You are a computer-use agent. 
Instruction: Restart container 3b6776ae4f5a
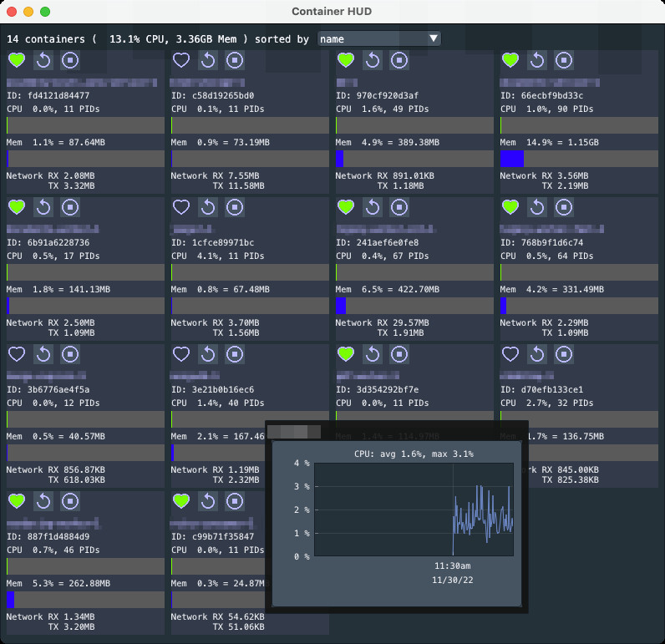[43, 354]
